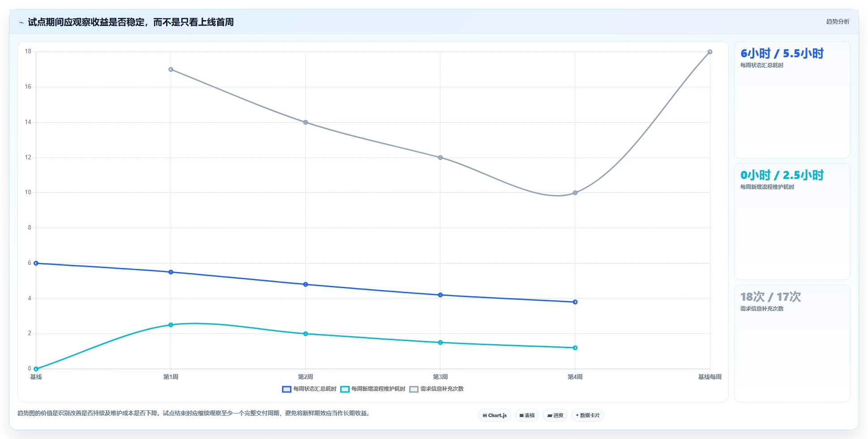Click the trend icon beside the header title
Viewport: 868px width, 439px height.
(21, 22)
